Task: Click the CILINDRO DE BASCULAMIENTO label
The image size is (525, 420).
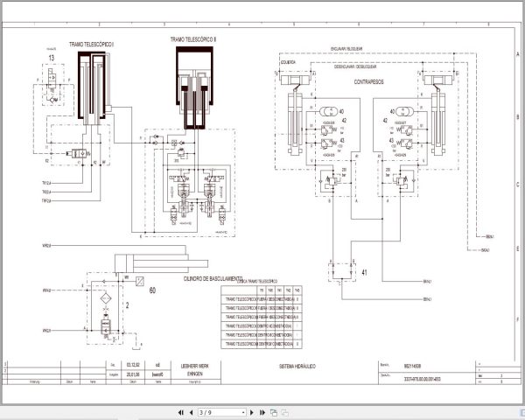Action: click(213, 278)
